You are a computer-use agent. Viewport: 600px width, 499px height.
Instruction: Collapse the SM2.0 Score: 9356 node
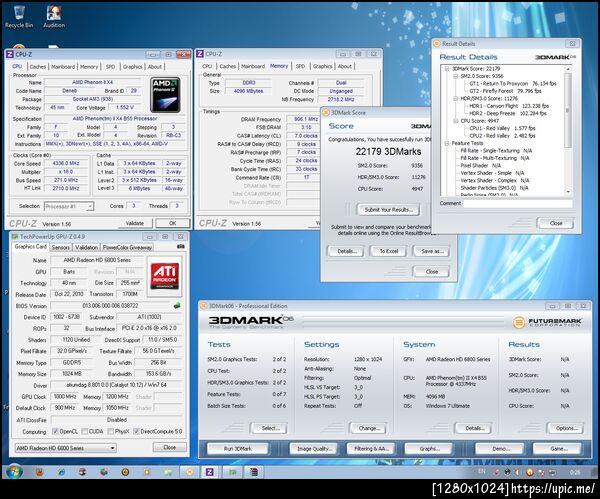tap(455, 76)
